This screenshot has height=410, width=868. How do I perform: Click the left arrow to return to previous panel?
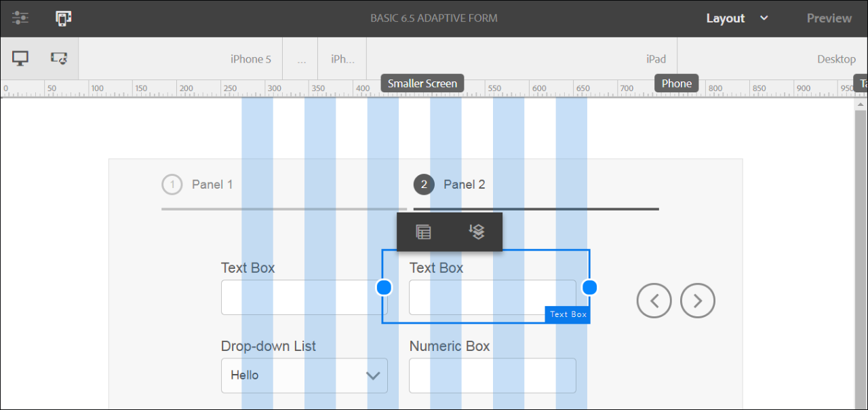[x=654, y=300]
